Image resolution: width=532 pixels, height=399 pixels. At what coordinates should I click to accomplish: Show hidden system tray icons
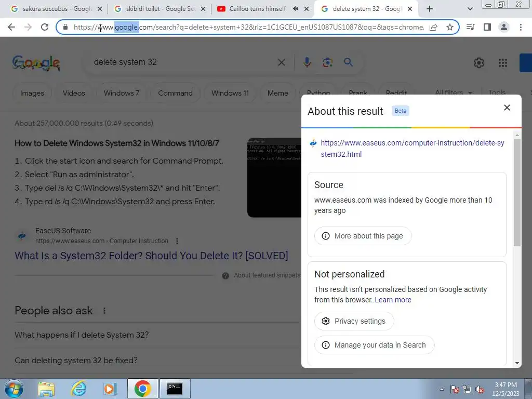442,389
